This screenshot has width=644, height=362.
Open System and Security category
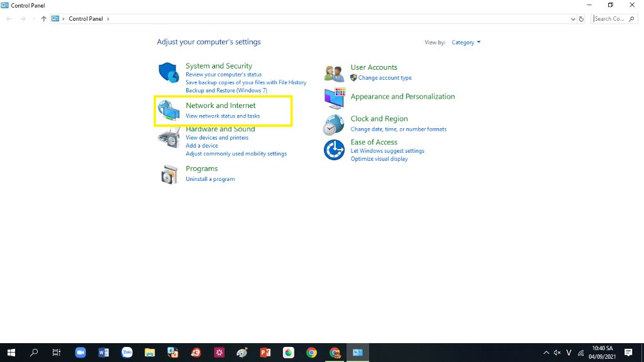(x=218, y=65)
